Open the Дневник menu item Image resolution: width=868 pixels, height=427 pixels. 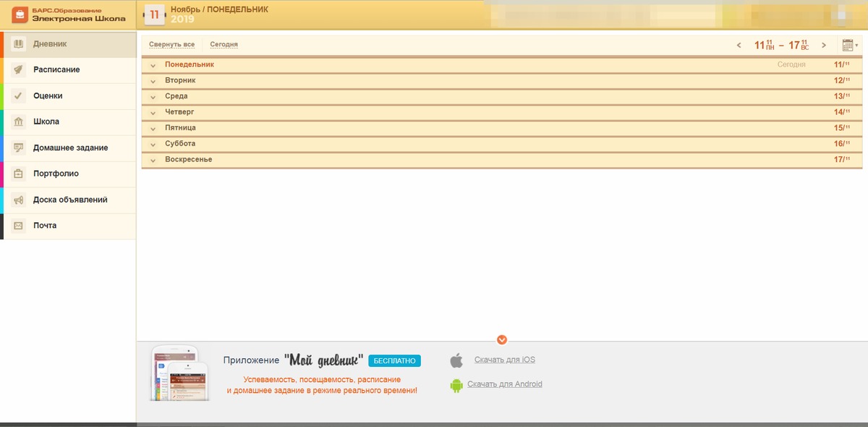coord(69,44)
